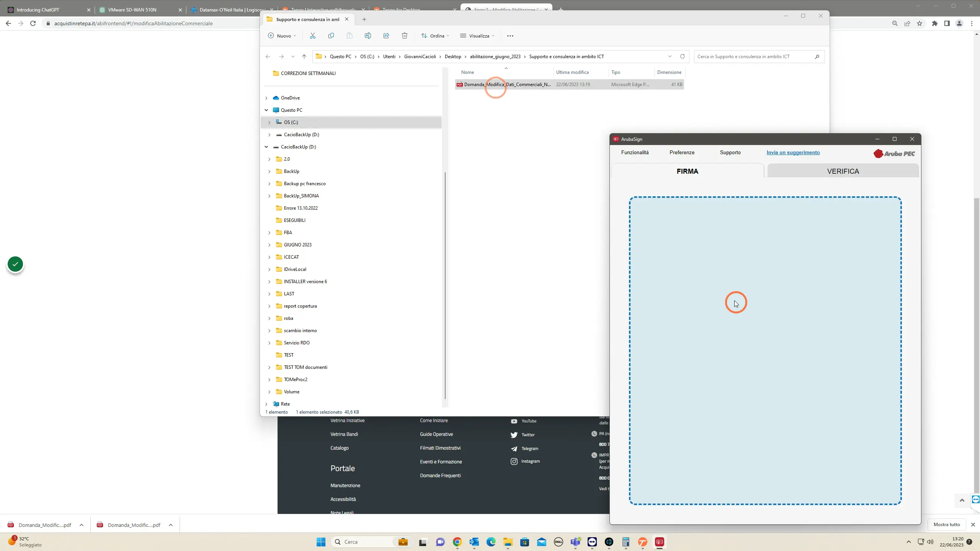Open the Funzionalità menu in ArubaSign
The height and width of the screenshot is (551, 980).
[635, 152]
